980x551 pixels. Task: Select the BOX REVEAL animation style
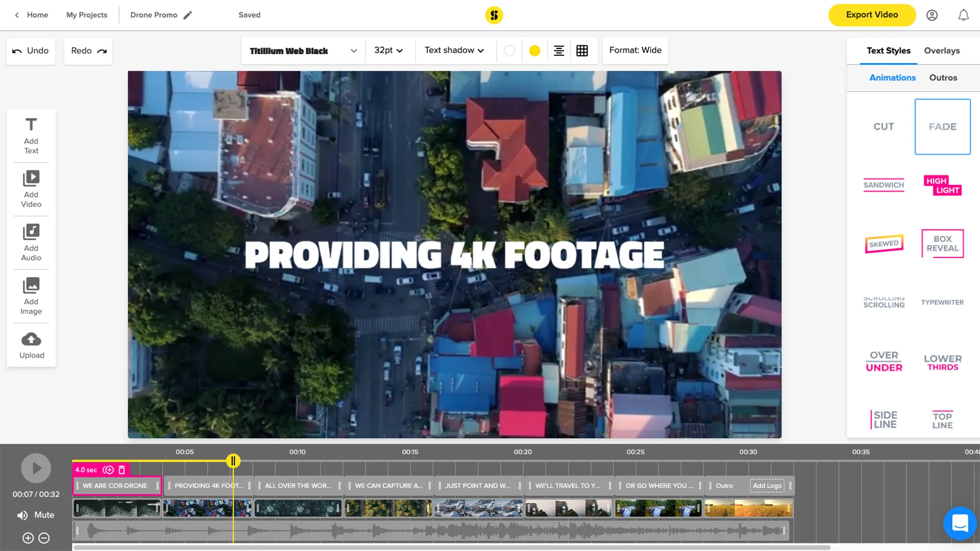[x=942, y=243]
